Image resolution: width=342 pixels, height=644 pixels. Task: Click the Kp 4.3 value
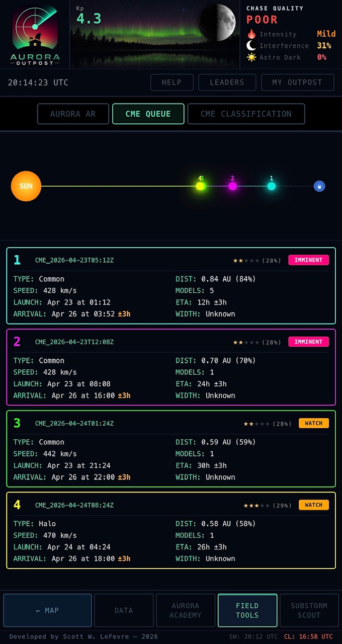click(89, 19)
